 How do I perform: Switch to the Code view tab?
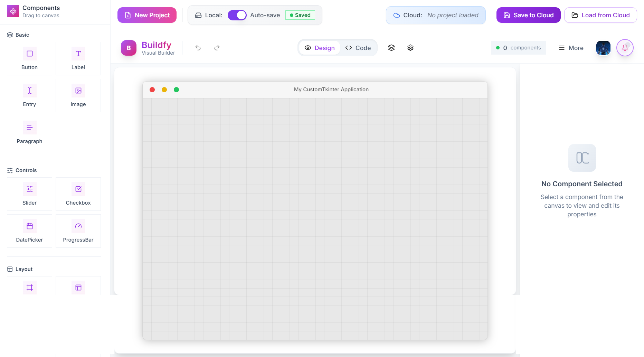(x=358, y=48)
